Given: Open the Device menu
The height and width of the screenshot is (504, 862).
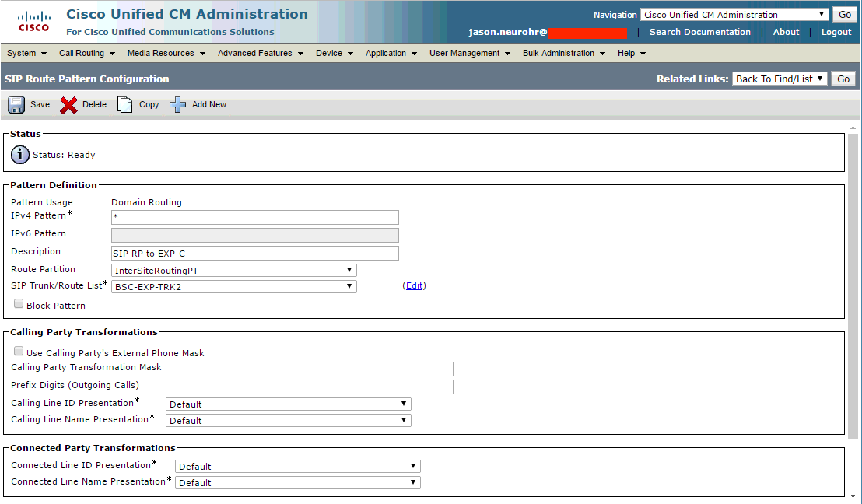Looking at the screenshot, I should (x=335, y=54).
